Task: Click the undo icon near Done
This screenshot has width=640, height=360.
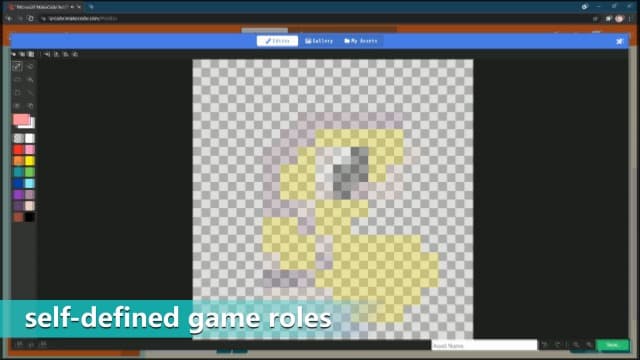Action: point(544,345)
